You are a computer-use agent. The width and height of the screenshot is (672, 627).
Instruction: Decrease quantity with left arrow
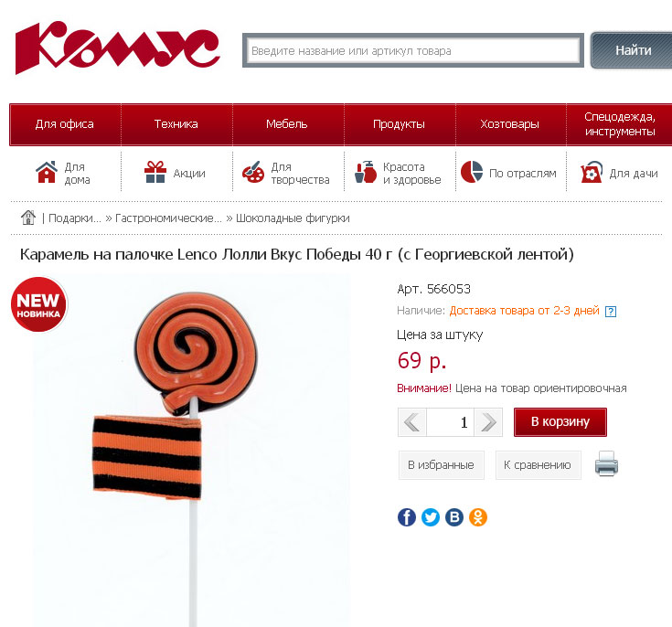point(412,422)
